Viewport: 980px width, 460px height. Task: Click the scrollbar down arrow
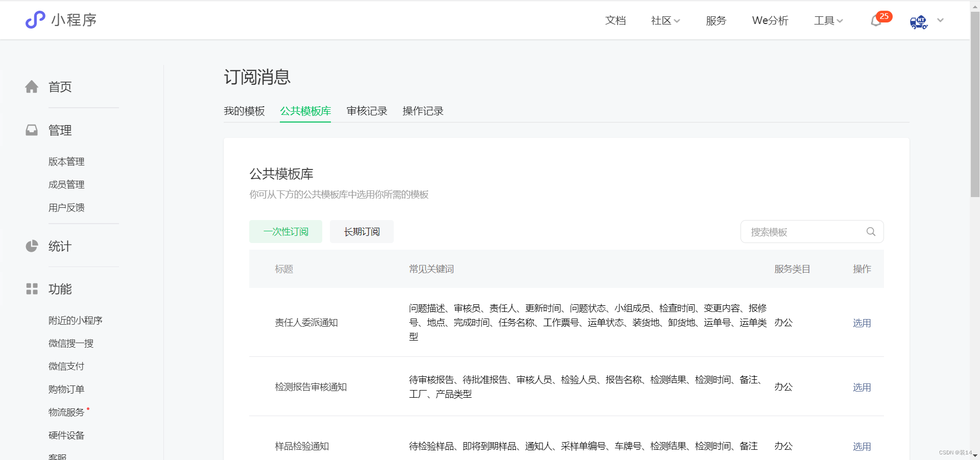[x=975, y=455]
